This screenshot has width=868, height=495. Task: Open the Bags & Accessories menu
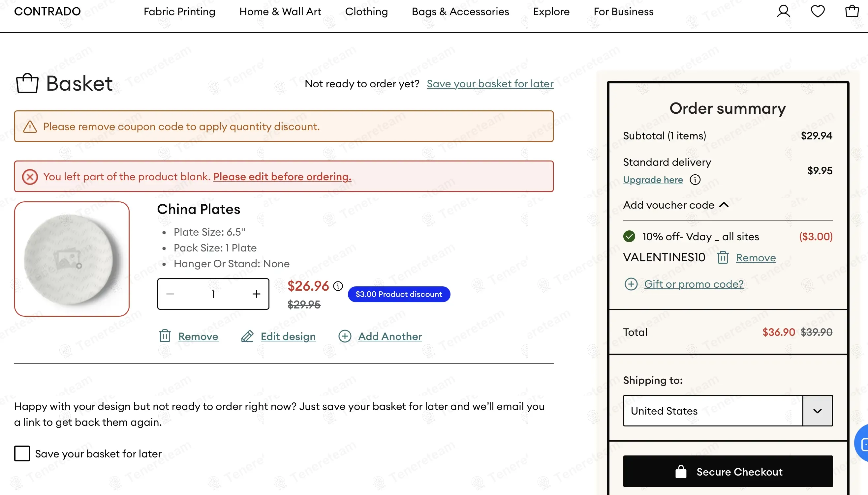(x=460, y=12)
